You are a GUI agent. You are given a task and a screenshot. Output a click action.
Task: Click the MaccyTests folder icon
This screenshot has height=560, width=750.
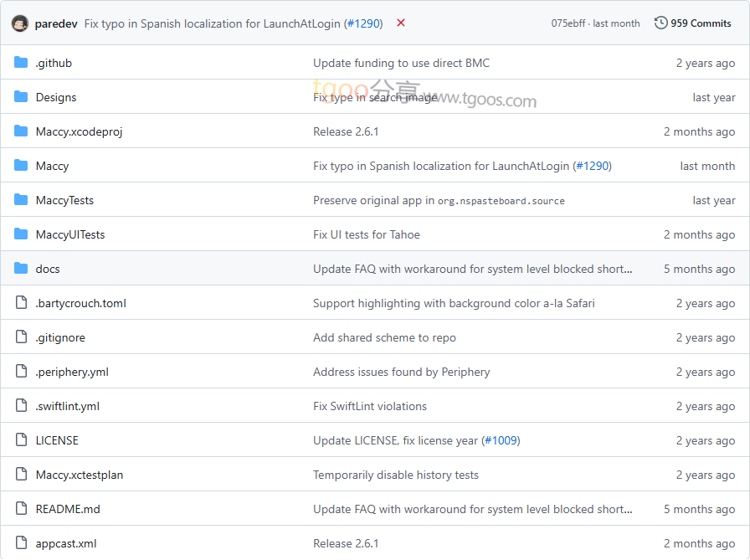coord(21,200)
